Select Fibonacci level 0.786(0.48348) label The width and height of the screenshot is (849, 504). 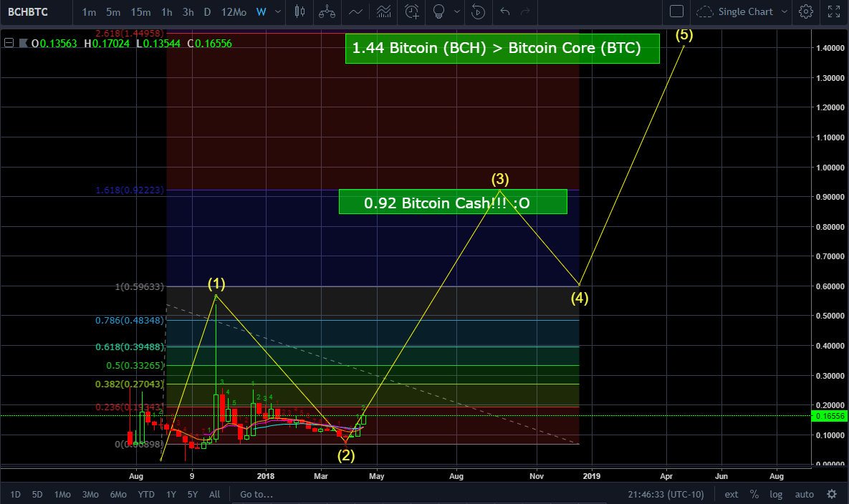pyautogui.click(x=130, y=320)
